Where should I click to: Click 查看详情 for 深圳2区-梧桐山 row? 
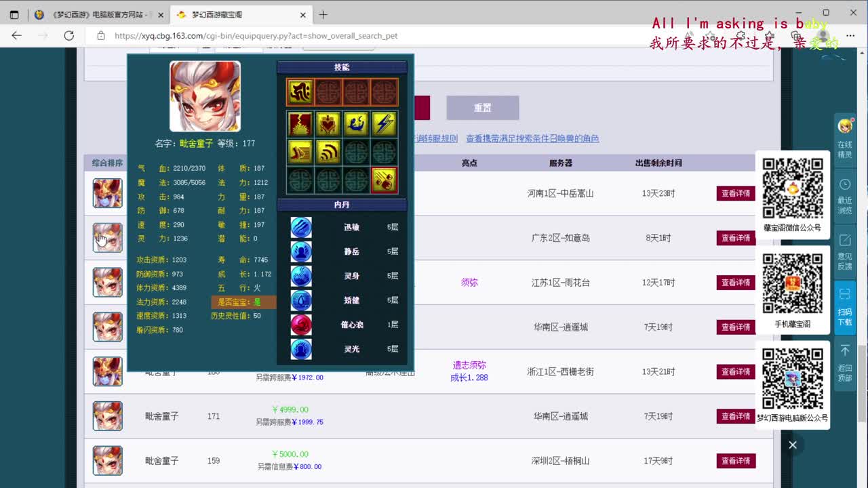coord(736,461)
